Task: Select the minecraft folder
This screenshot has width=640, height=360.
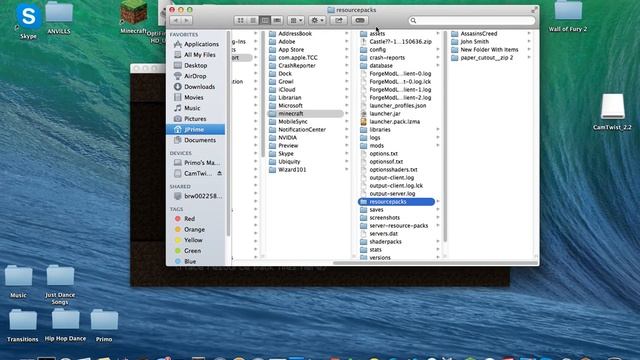Action: pos(305,113)
